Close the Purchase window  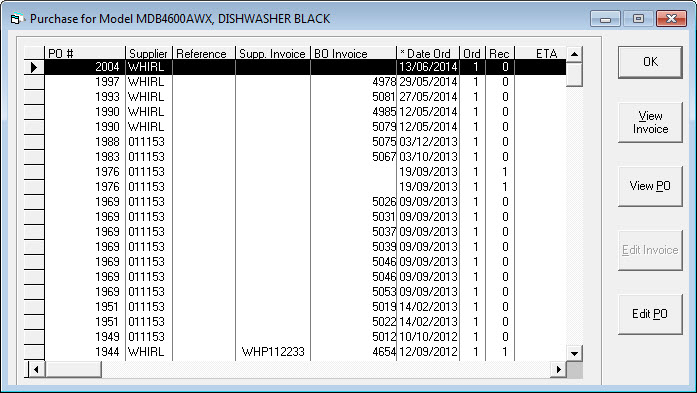pos(671,19)
